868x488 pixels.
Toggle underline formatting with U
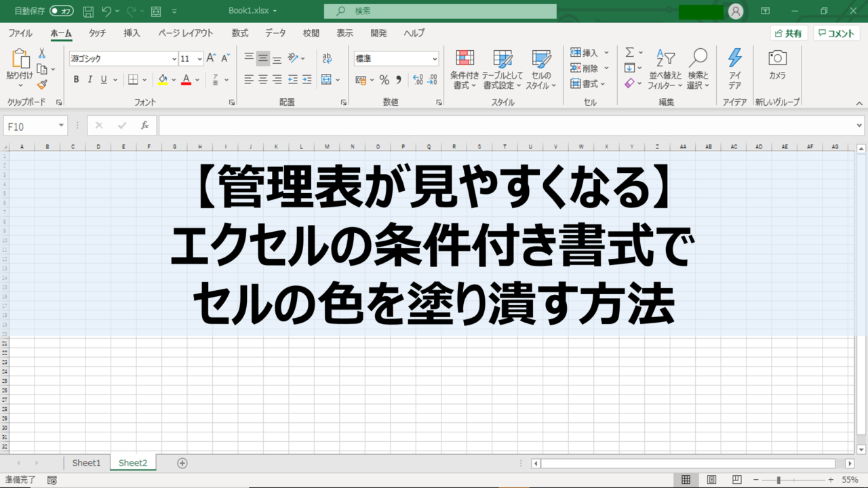point(104,80)
